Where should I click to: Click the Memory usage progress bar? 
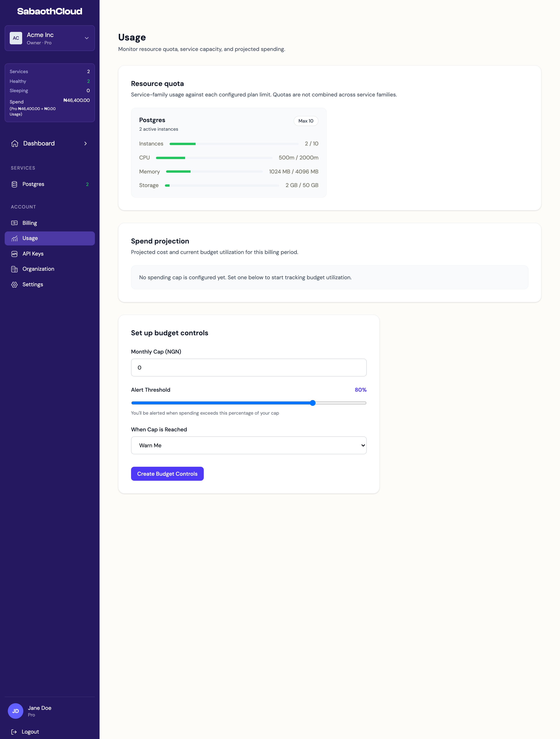(x=214, y=172)
